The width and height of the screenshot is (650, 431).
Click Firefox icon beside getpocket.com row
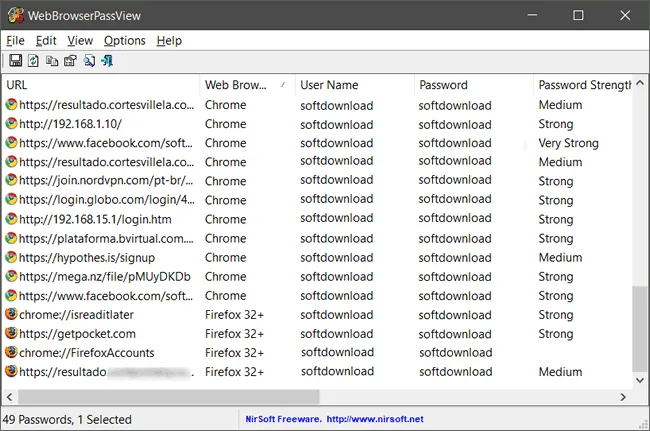pyautogui.click(x=11, y=333)
